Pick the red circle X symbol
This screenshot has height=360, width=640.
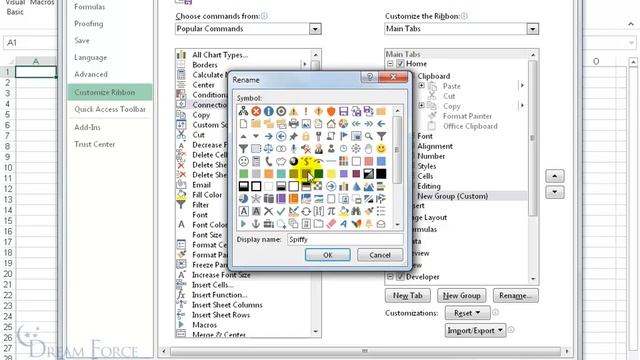(256, 111)
